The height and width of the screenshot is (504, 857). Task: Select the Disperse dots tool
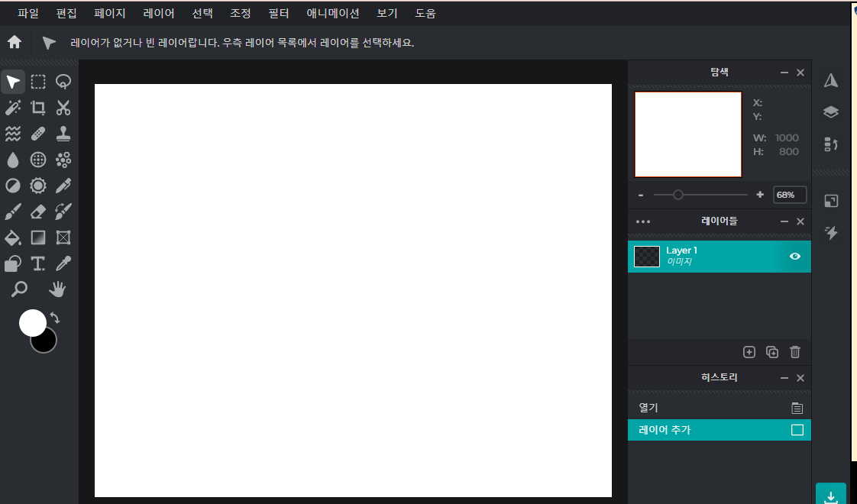[x=63, y=160]
